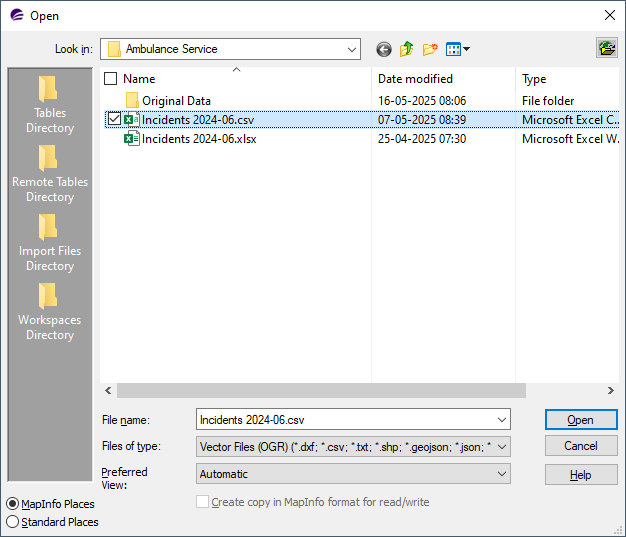The image size is (626, 537).
Task: Create a new folder icon
Action: (x=430, y=49)
